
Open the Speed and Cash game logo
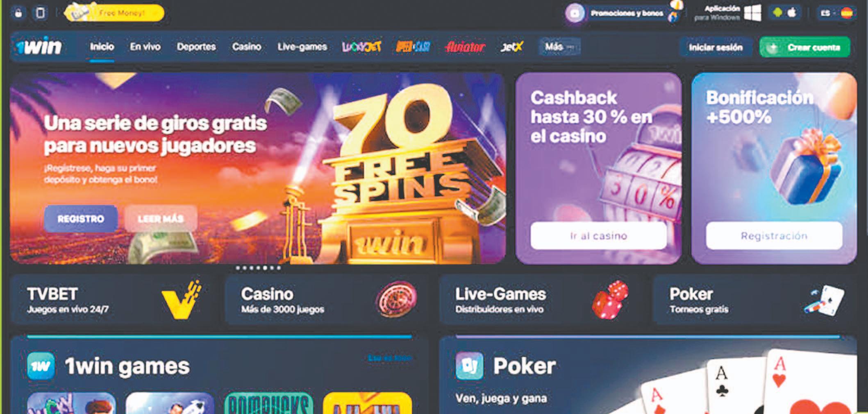tap(413, 47)
